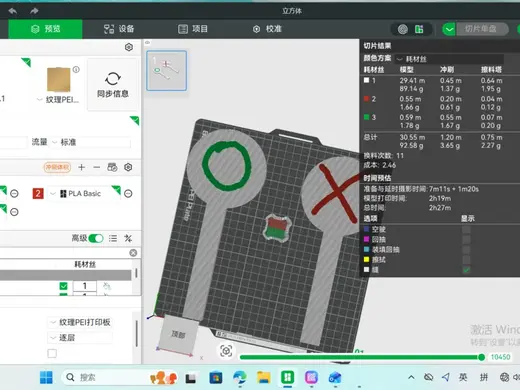520x390 pixels.
Task: Uncheck the 缝 seam display checkbox
Action: point(466,269)
